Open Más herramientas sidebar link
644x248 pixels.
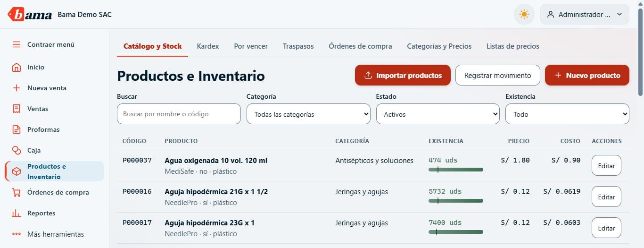pos(54,234)
